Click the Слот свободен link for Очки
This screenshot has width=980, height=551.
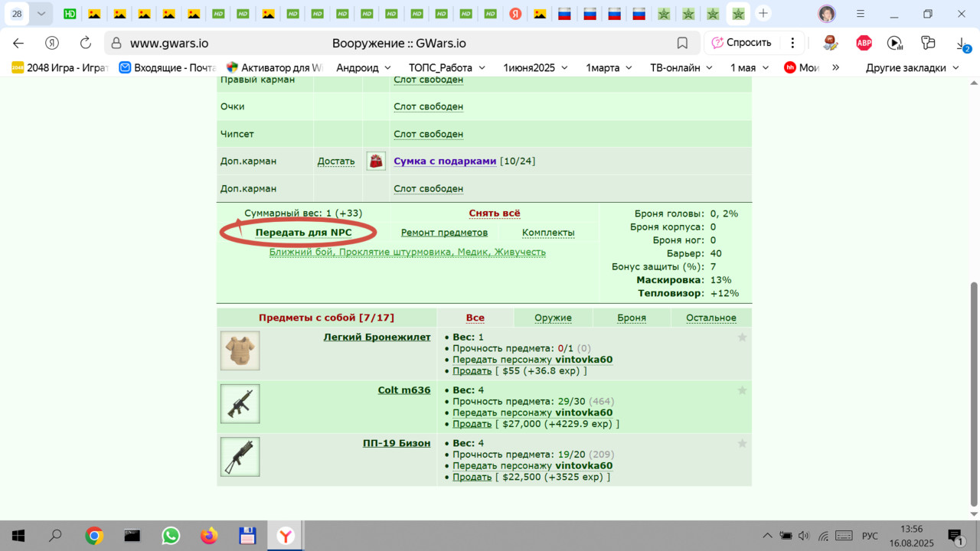pyautogui.click(x=428, y=107)
